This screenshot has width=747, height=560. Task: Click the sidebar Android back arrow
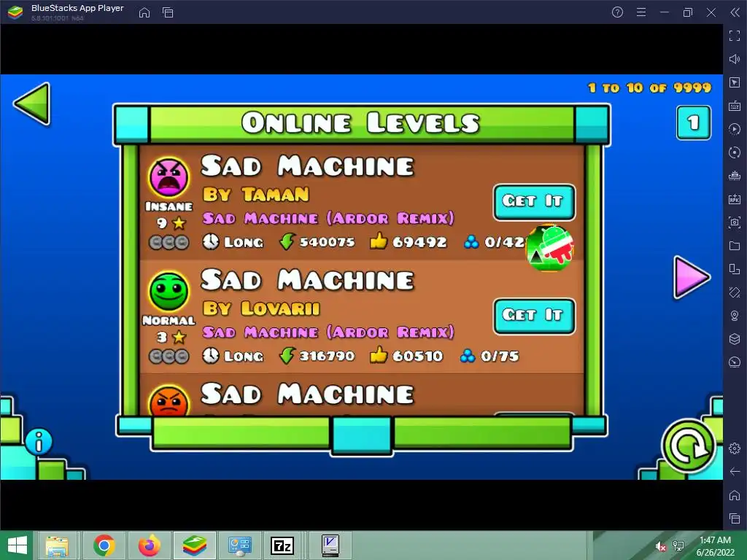coord(735,472)
